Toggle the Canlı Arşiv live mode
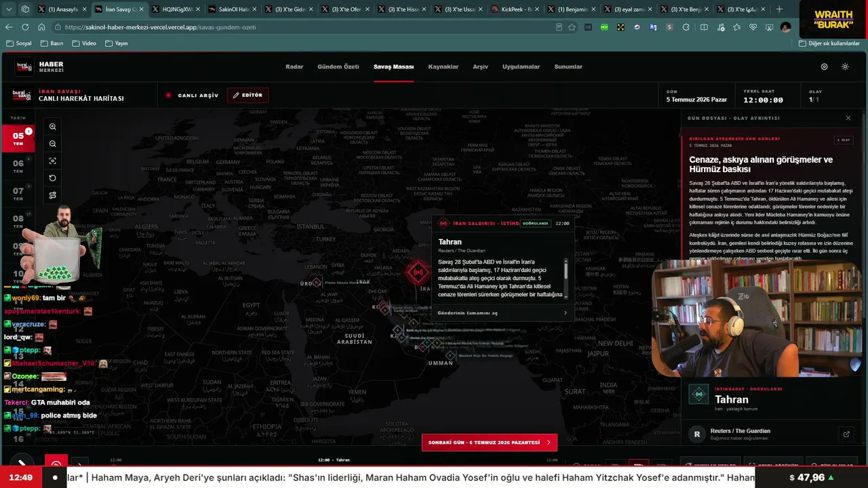 tap(192, 96)
